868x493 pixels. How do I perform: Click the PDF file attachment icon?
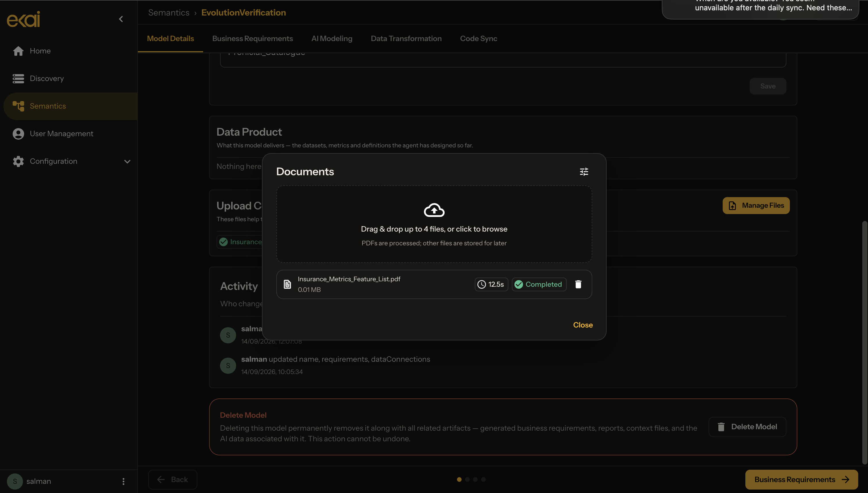coord(287,284)
